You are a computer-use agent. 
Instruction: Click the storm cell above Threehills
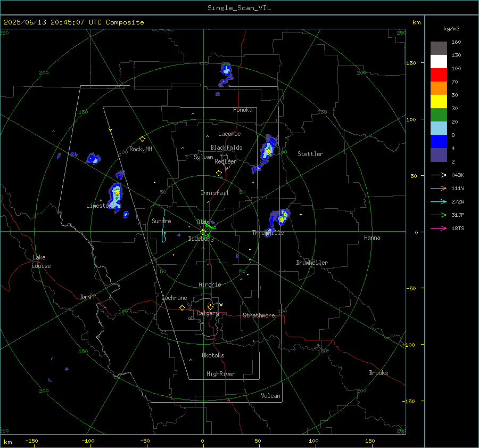point(282,216)
